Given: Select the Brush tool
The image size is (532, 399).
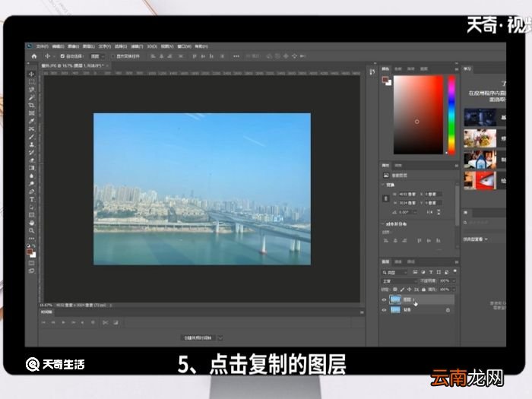Looking at the screenshot, I should click(32, 137).
